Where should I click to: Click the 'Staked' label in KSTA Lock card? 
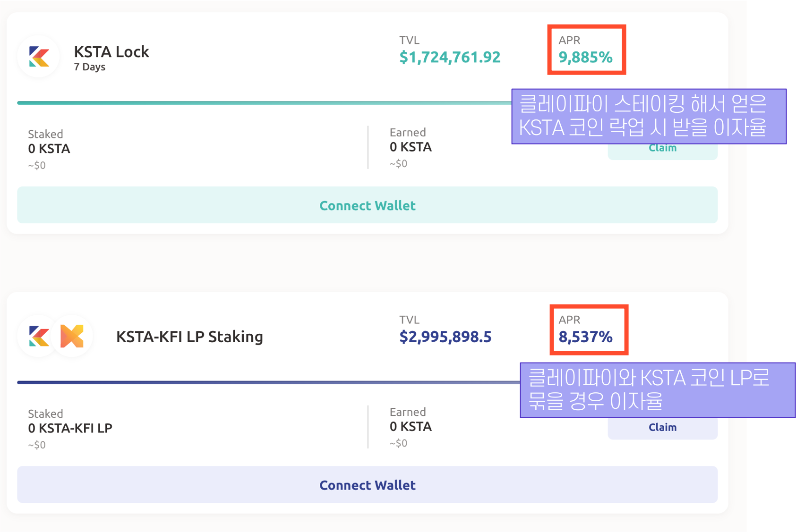pos(45,134)
